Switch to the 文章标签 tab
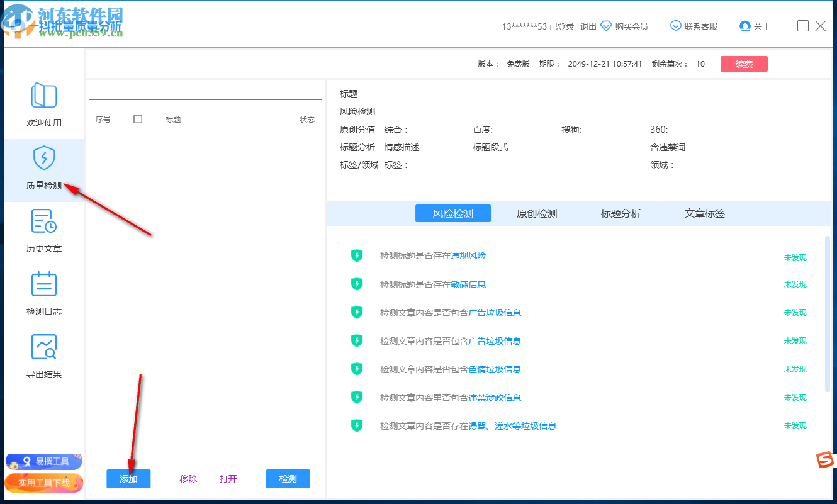 pyautogui.click(x=704, y=213)
